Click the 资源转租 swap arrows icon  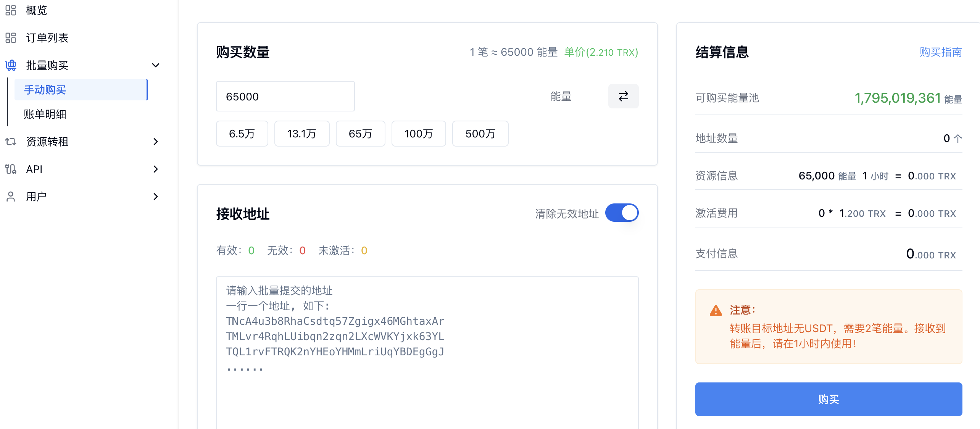(x=11, y=142)
